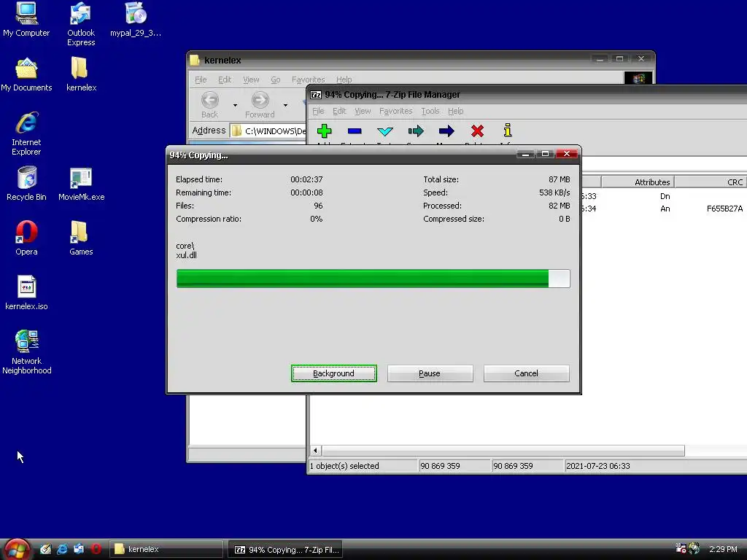Click the yellow Info icon in 7-Zip

click(508, 130)
